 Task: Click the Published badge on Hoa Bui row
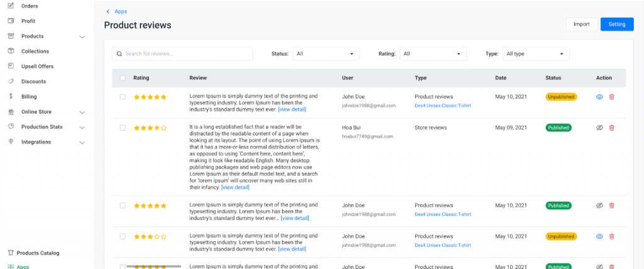tap(558, 128)
